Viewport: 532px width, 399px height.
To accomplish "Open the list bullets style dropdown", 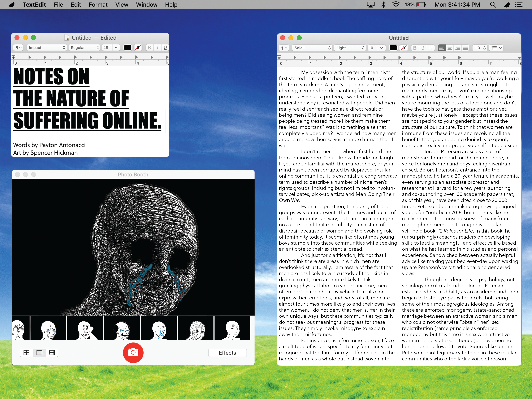I will point(496,48).
